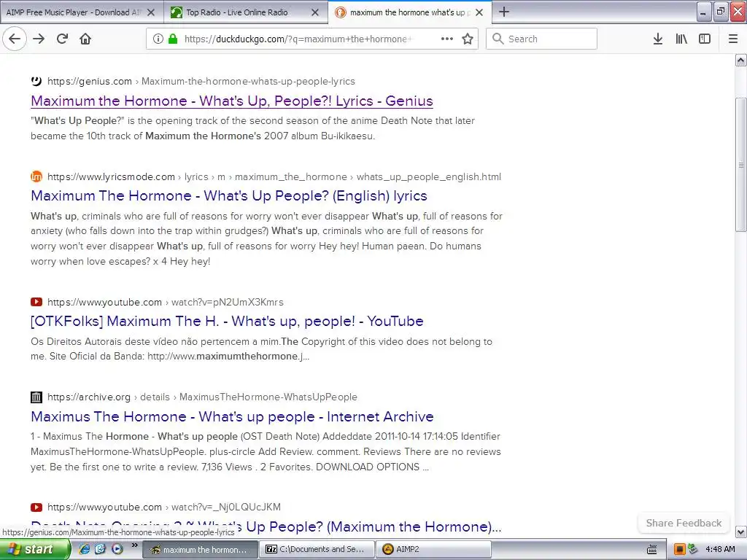Open Death Note Opening 2 YouTube result
Viewport: 747px width, 560px height.
click(266, 526)
